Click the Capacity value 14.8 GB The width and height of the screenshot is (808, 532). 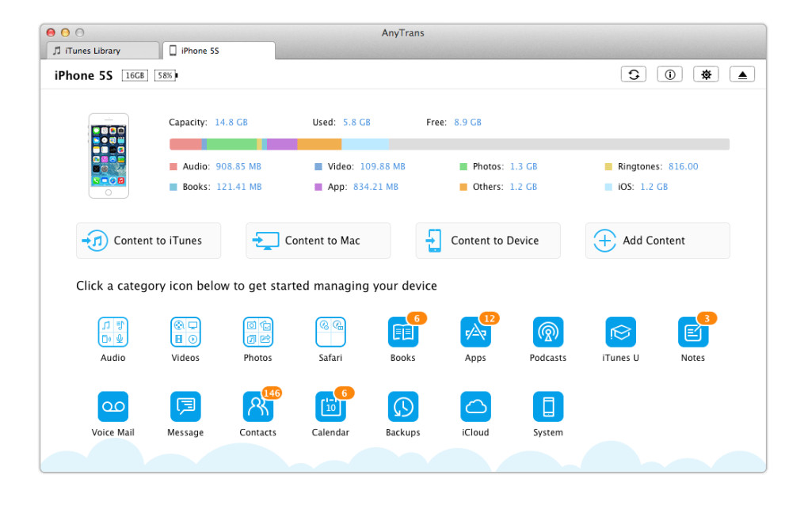coord(231,123)
